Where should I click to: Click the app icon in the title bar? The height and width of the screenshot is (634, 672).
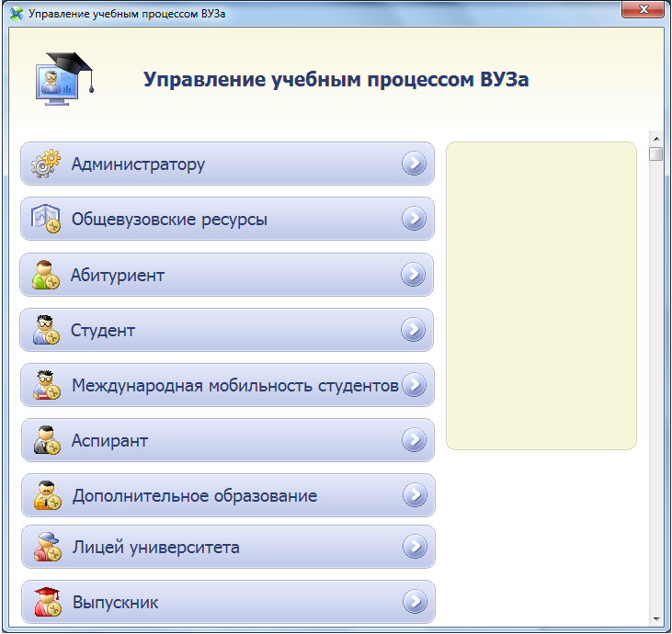tap(17, 13)
